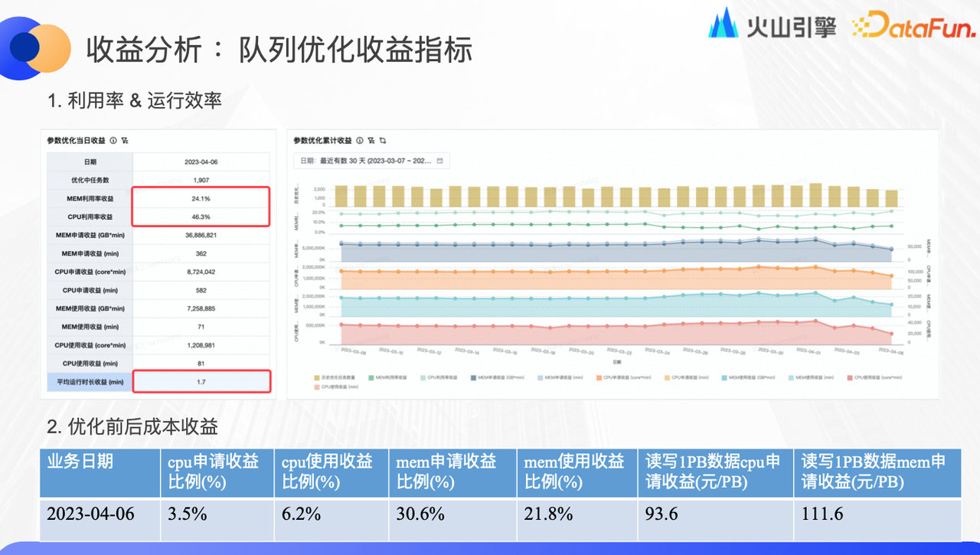Select date value 2023-04-06 in daily table
This screenshot has width=980, height=555.
202,162
